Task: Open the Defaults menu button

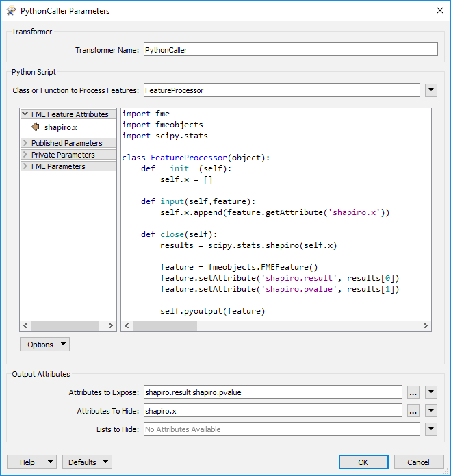Action: [87, 462]
